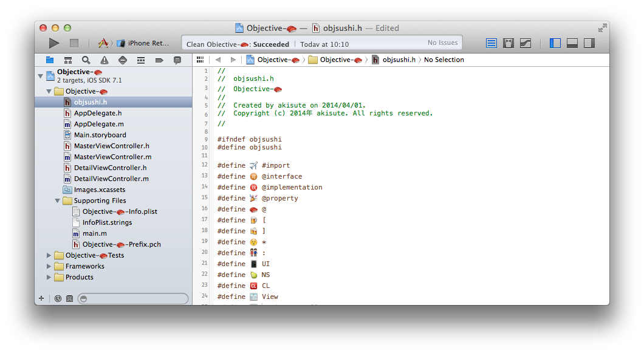Toggle the left Navigator panel
Screen dimensions: 644x353
[555, 43]
